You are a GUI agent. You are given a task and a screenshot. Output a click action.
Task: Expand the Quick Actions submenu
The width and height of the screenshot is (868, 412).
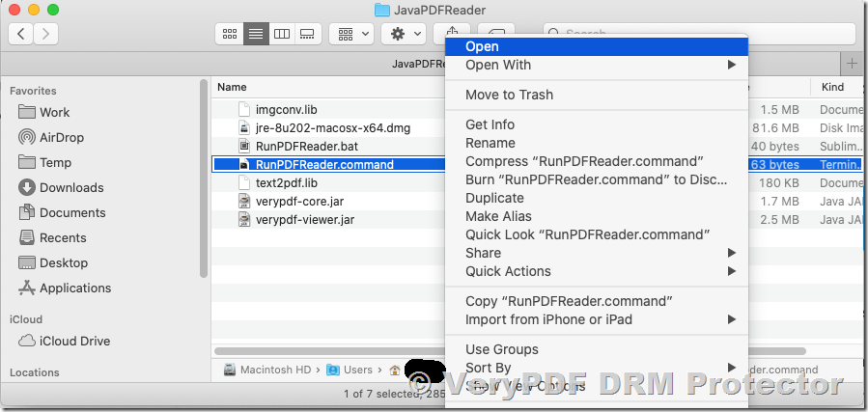(x=597, y=271)
